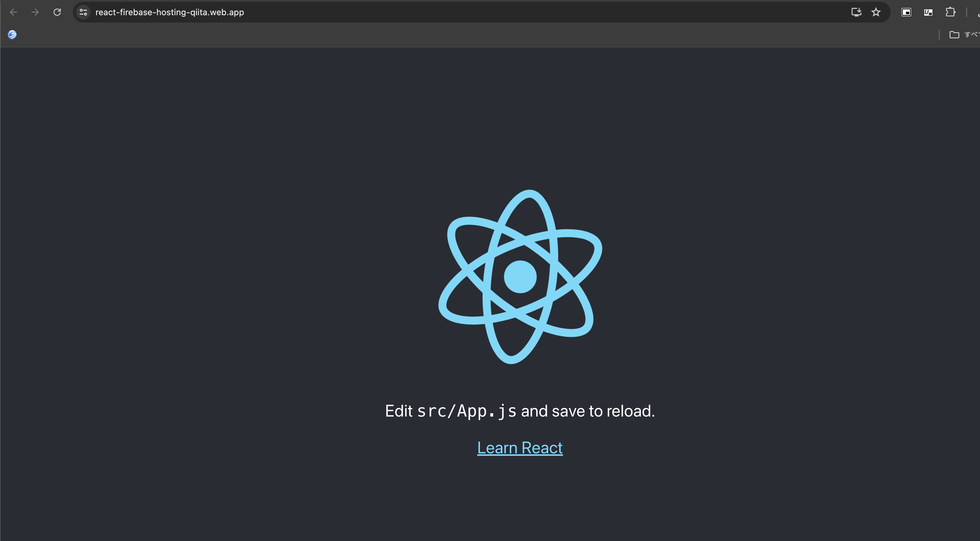Click the browser forward arrow
The height and width of the screenshot is (541, 980).
click(35, 12)
